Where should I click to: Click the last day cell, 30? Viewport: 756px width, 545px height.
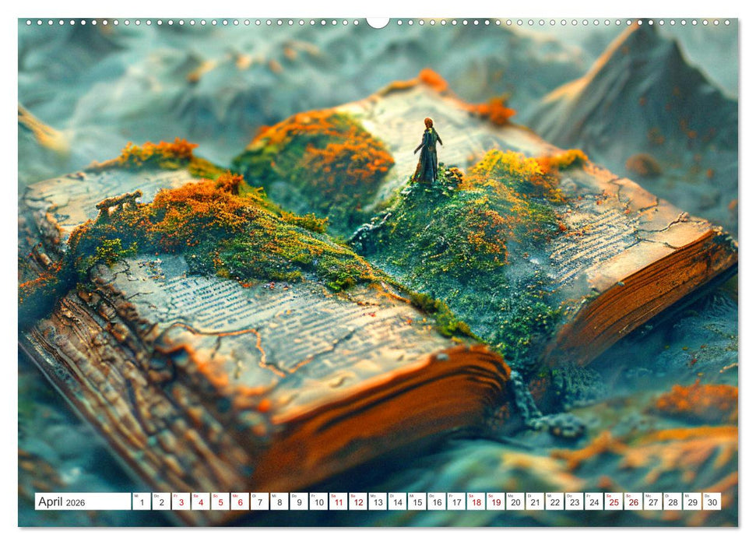click(711, 501)
